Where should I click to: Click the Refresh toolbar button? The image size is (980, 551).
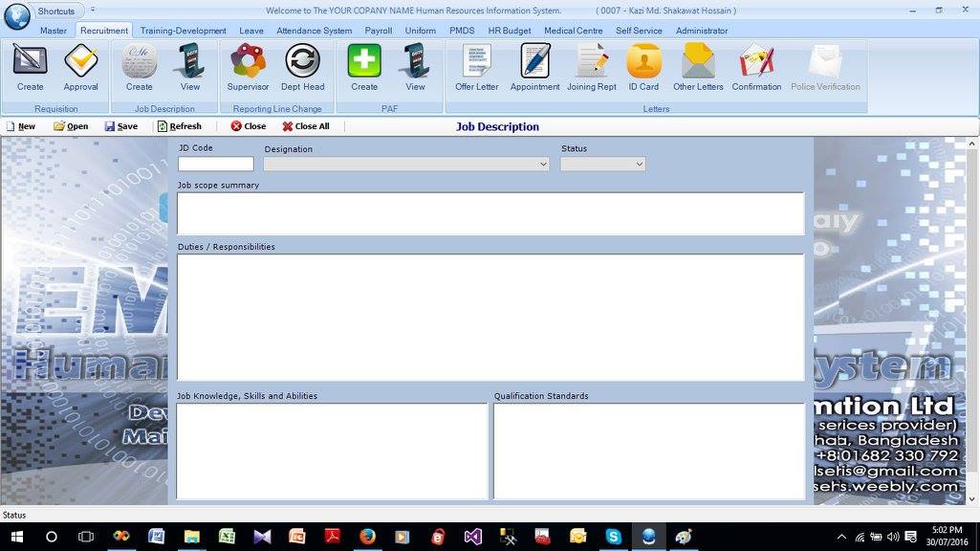180,126
